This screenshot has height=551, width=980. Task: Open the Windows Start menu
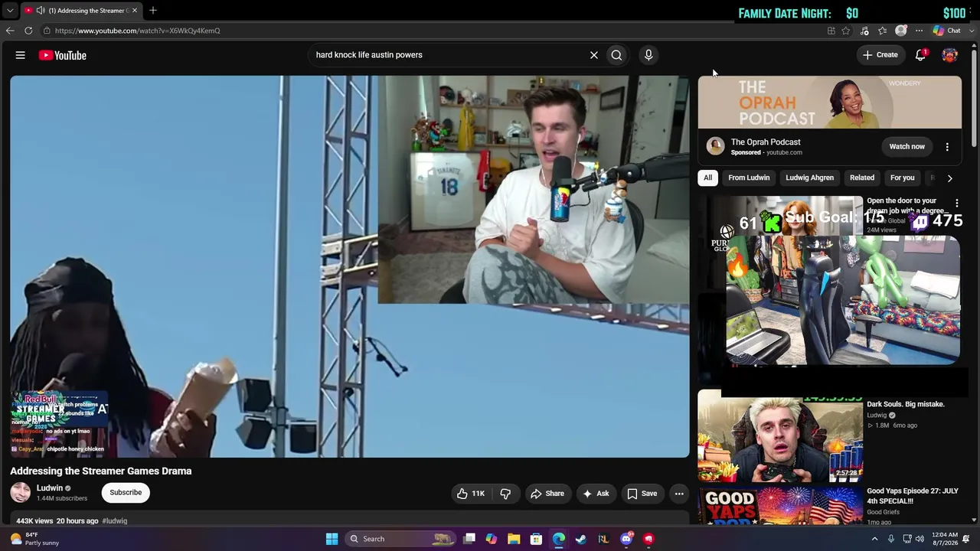click(332, 539)
